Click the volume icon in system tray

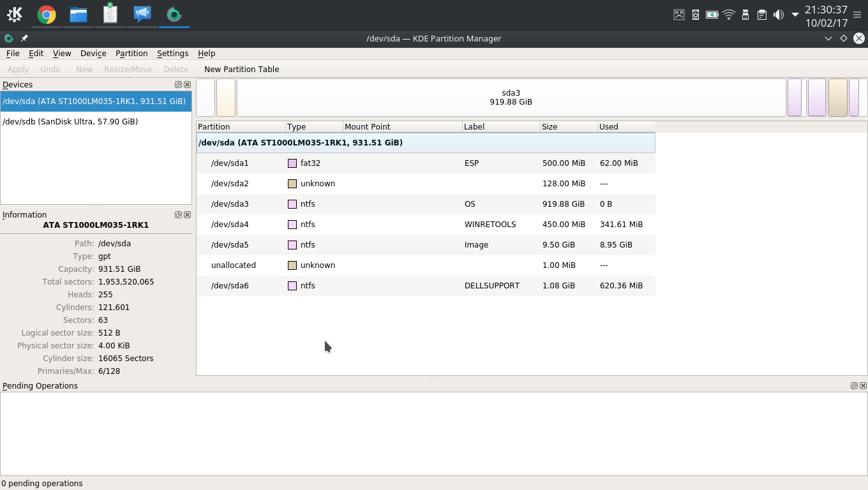click(x=778, y=14)
